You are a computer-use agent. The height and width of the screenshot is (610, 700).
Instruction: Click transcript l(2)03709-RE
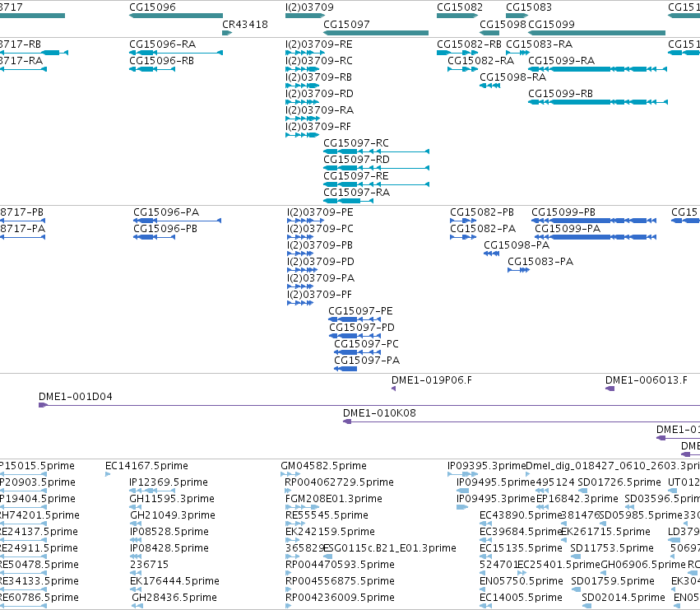(x=319, y=44)
